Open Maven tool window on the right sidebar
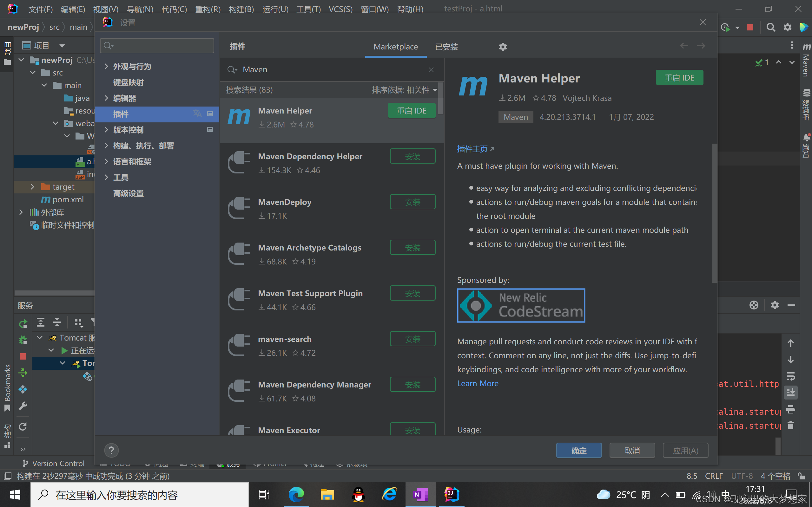Viewport: 812px width, 507px height. pos(806,60)
